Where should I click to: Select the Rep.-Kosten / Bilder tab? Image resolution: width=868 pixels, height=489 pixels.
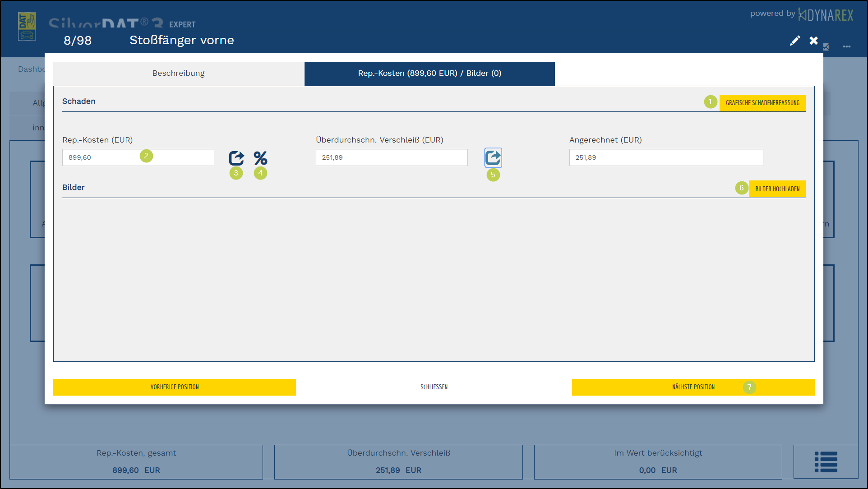pyautogui.click(x=429, y=74)
